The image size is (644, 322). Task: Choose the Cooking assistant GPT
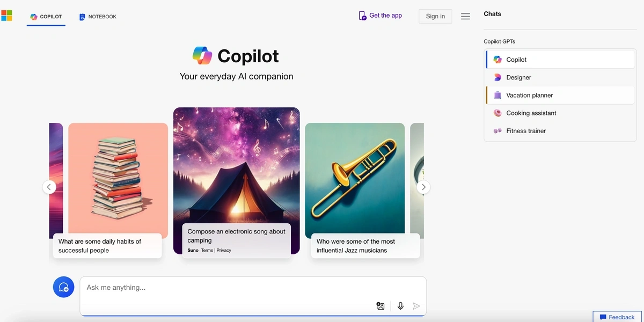pyautogui.click(x=560, y=113)
